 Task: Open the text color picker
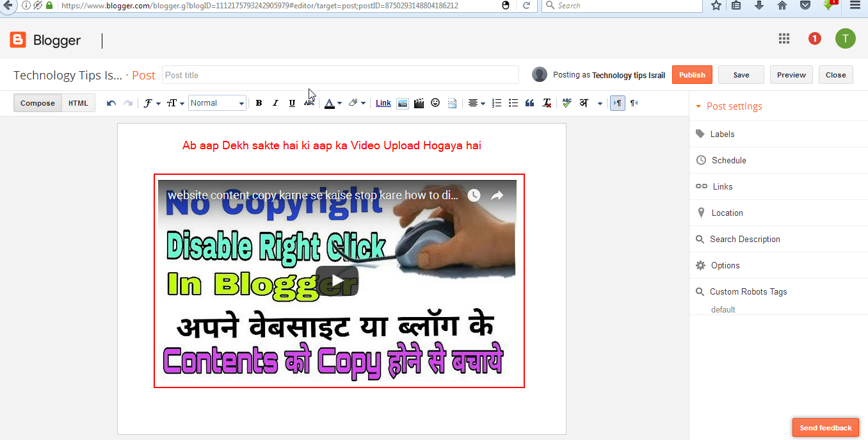pos(332,103)
